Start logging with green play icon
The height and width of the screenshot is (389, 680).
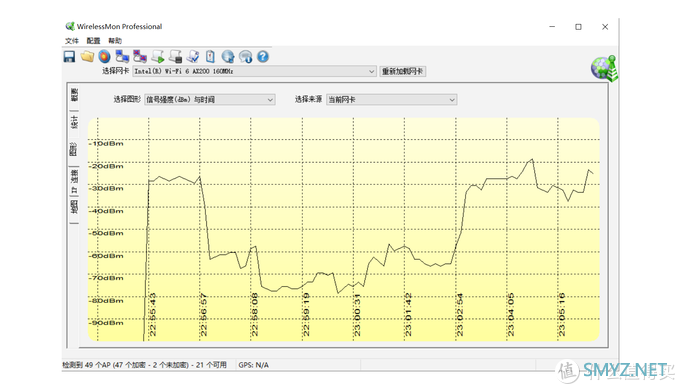tap(158, 57)
